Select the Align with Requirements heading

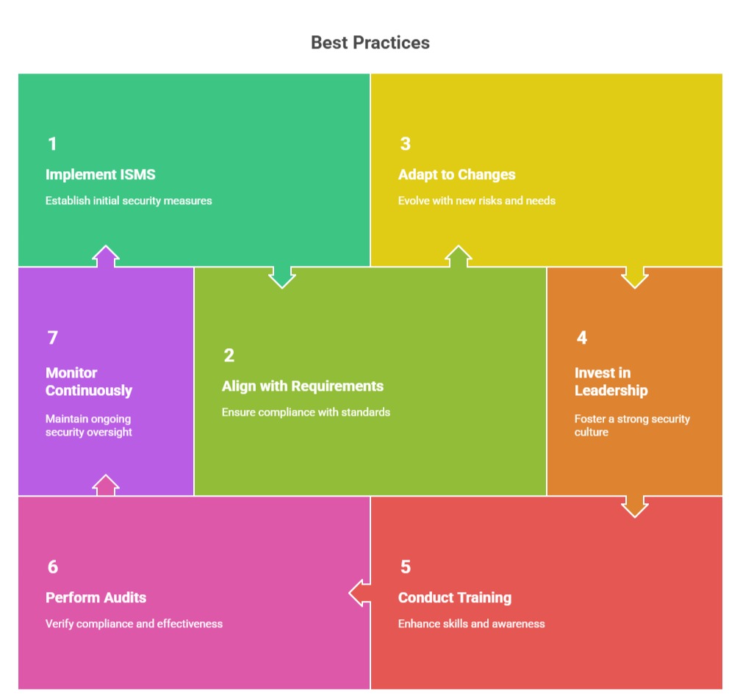303,386
